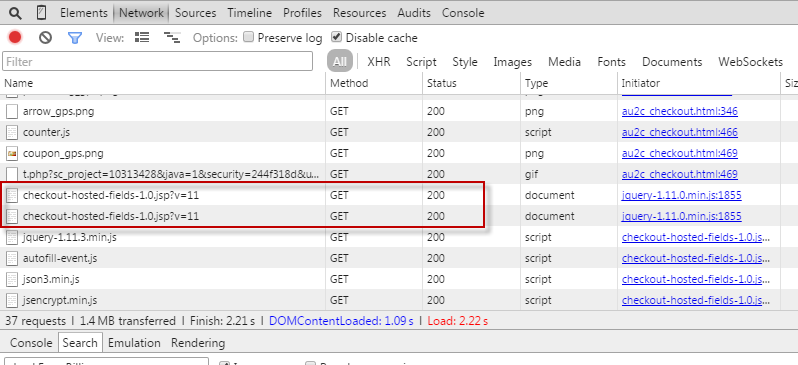Filter requests by Script
Image resolution: width=798 pixels, height=365 pixels.
pyautogui.click(x=421, y=62)
